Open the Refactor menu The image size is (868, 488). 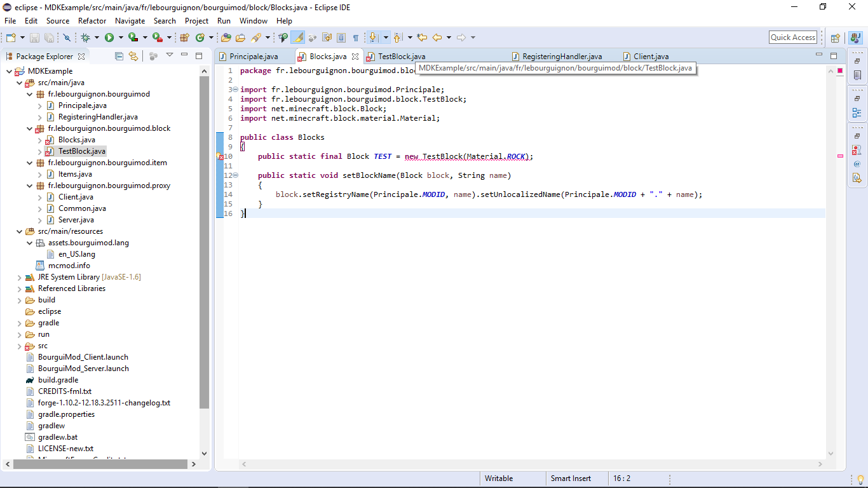(x=92, y=21)
